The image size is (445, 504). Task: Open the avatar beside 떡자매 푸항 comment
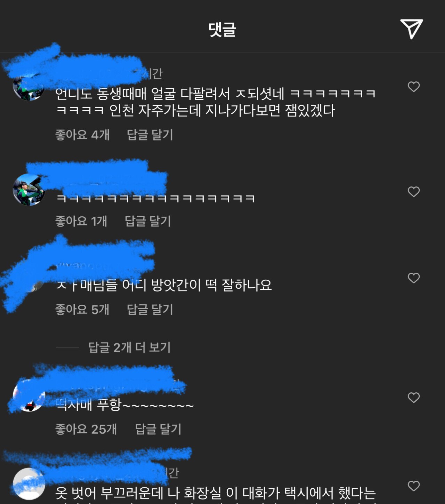pos(29,395)
